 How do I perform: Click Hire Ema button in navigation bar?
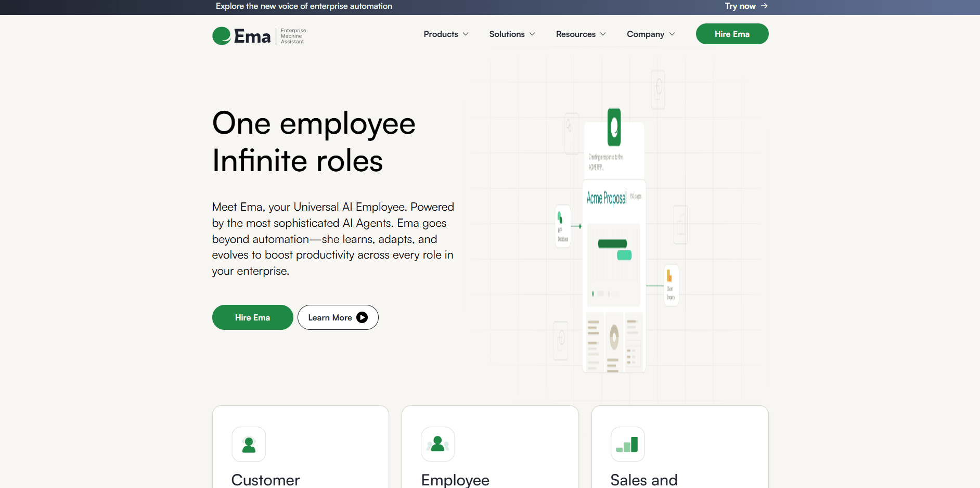point(732,34)
